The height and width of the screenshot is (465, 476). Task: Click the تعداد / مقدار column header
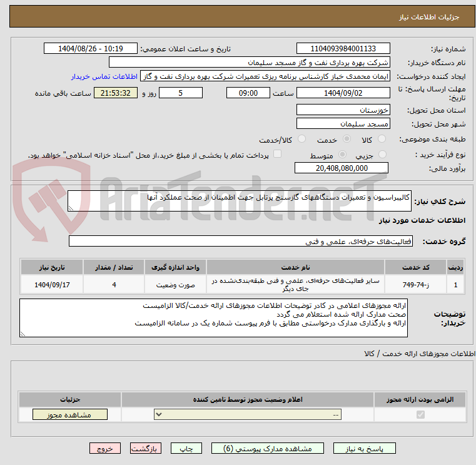(114, 267)
